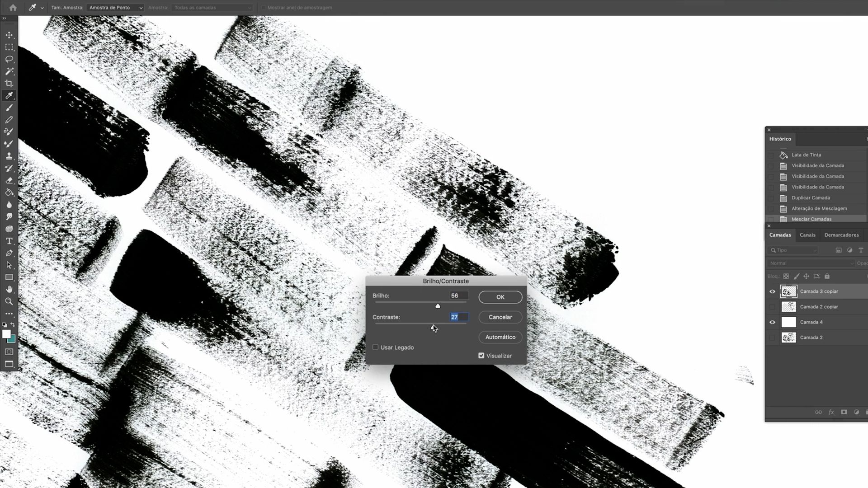Select the Move tool
The height and width of the screenshot is (488, 868).
9,35
